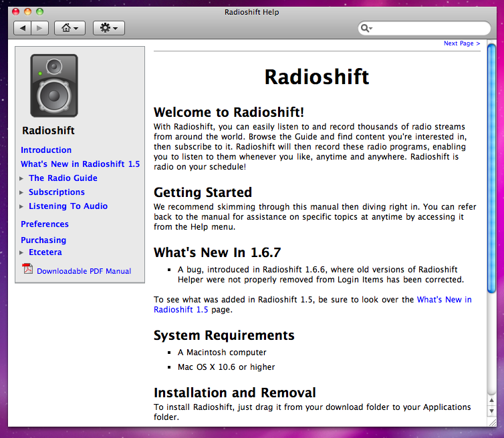Click the blue vertical scrollbar thumb
Image resolution: width=504 pixels, height=438 pixels.
pos(491,168)
